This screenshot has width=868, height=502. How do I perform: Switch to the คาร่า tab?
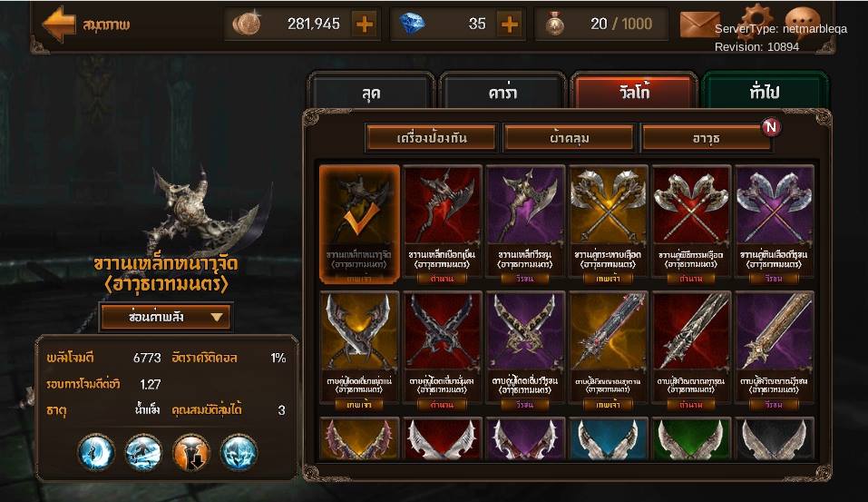[502, 91]
